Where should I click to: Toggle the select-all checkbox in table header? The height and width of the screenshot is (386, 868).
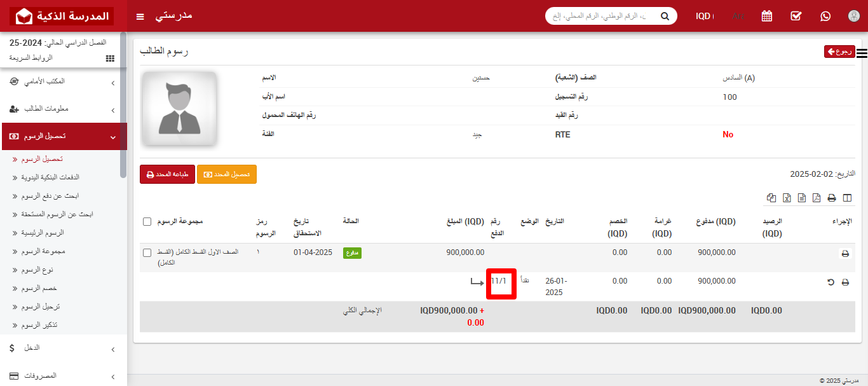[x=147, y=222]
